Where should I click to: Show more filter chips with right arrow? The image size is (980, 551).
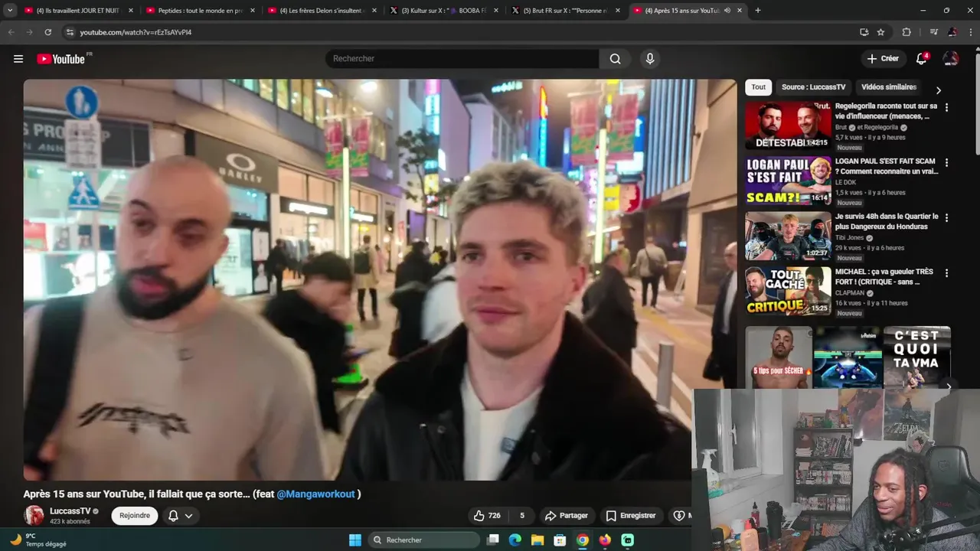pyautogui.click(x=939, y=90)
